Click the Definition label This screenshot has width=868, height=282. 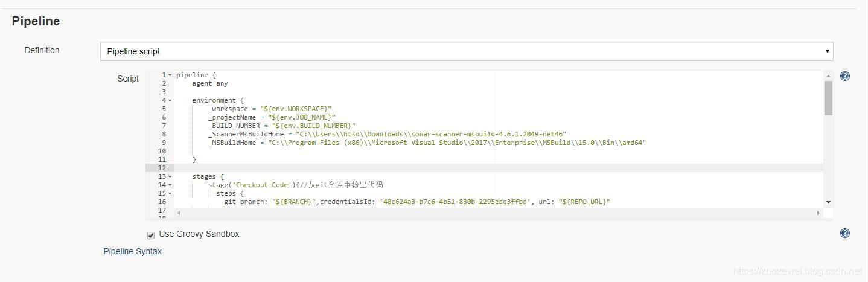pos(42,50)
